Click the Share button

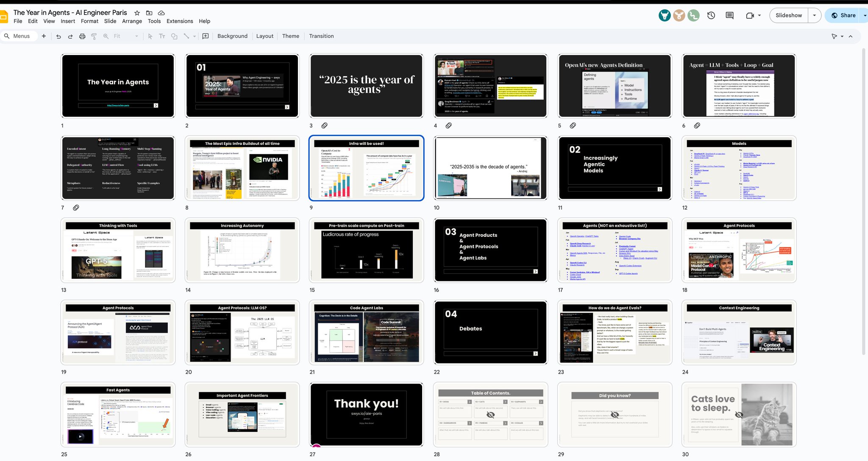[x=843, y=15]
